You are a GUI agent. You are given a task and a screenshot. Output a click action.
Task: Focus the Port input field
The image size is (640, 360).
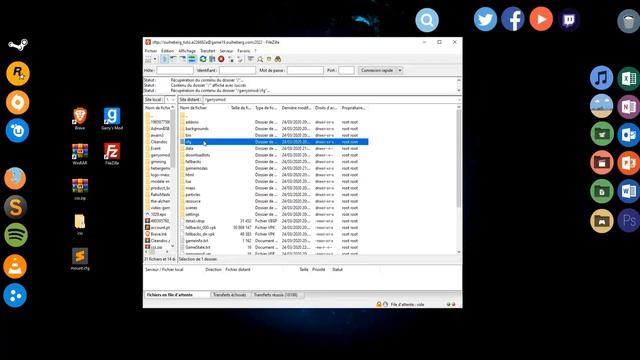click(x=346, y=70)
